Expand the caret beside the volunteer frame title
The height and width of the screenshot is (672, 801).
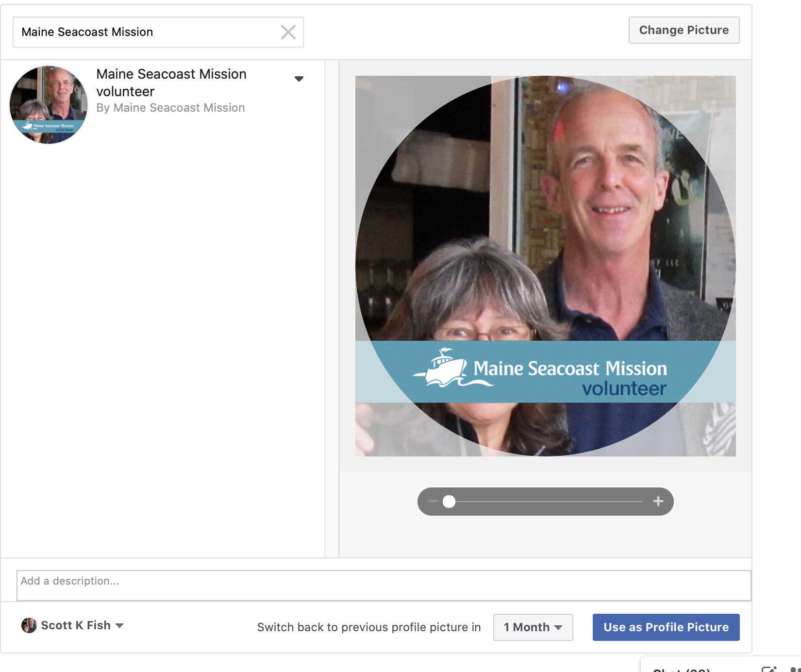pyautogui.click(x=299, y=79)
